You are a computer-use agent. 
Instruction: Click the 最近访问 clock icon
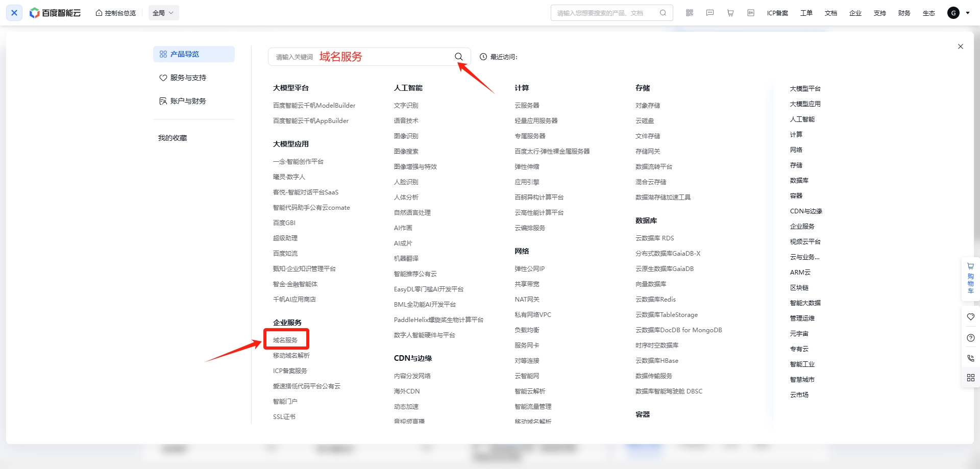[x=483, y=57]
